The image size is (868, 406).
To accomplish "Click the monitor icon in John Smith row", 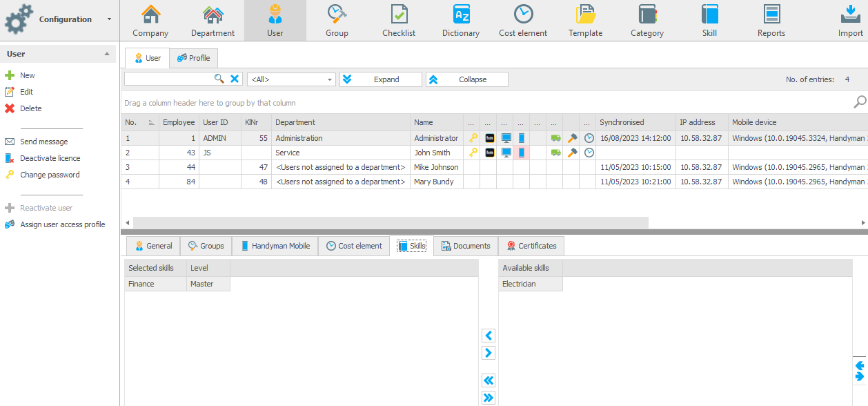I will point(506,153).
